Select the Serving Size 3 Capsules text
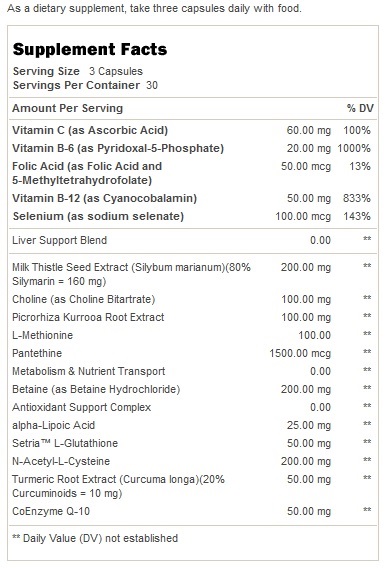 point(78,71)
